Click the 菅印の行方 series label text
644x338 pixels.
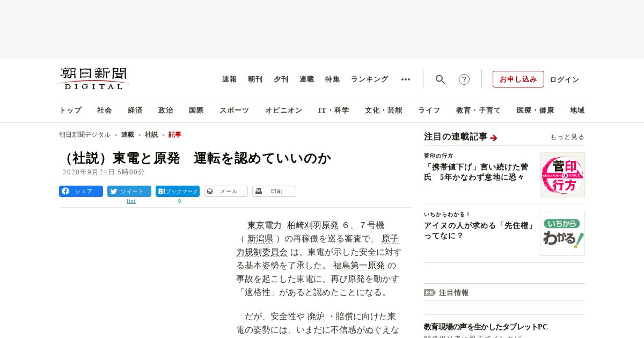pyautogui.click(x=438, y=156)
